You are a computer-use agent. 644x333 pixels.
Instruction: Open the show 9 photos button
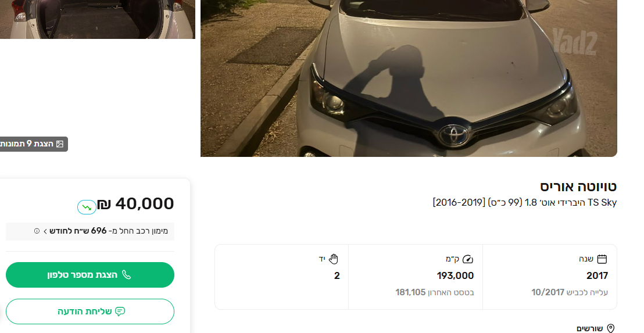pos(33,144)
